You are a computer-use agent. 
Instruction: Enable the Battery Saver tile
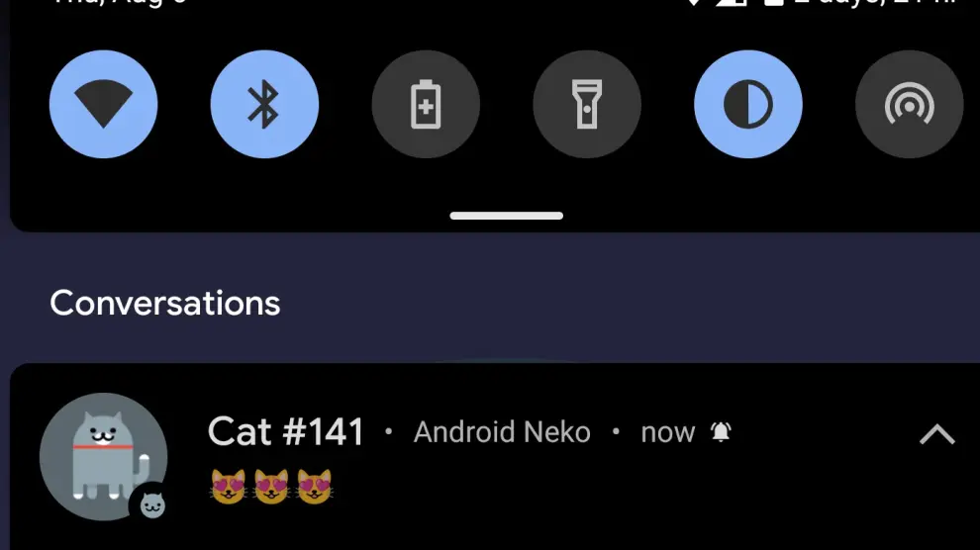pyautogui.click(x=426, y=104)
